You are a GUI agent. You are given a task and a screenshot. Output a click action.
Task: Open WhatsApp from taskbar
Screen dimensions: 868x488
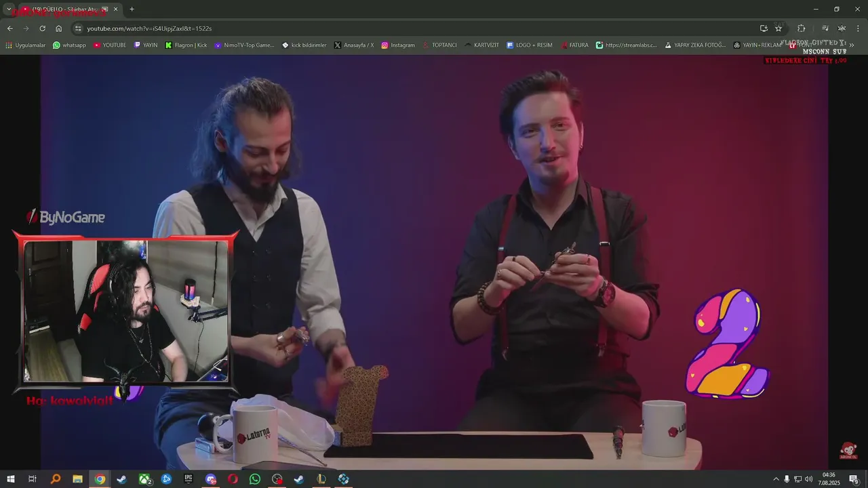255,479
